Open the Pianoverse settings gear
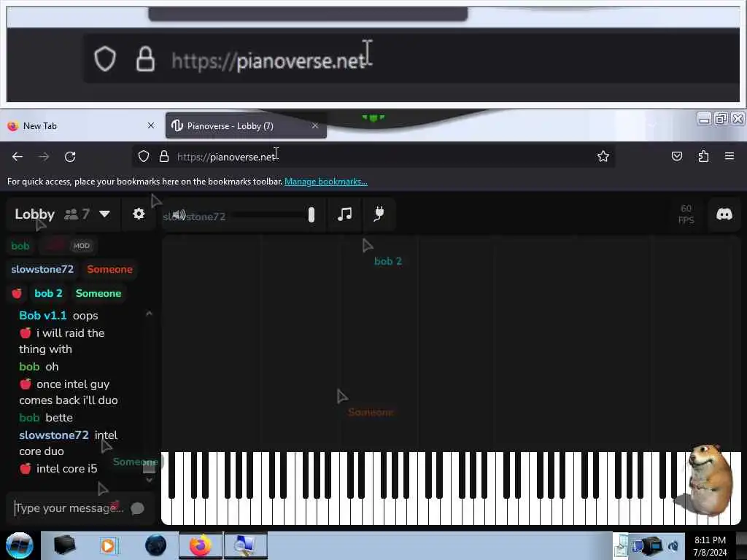The image size is (747, 560). click(139, 214)
